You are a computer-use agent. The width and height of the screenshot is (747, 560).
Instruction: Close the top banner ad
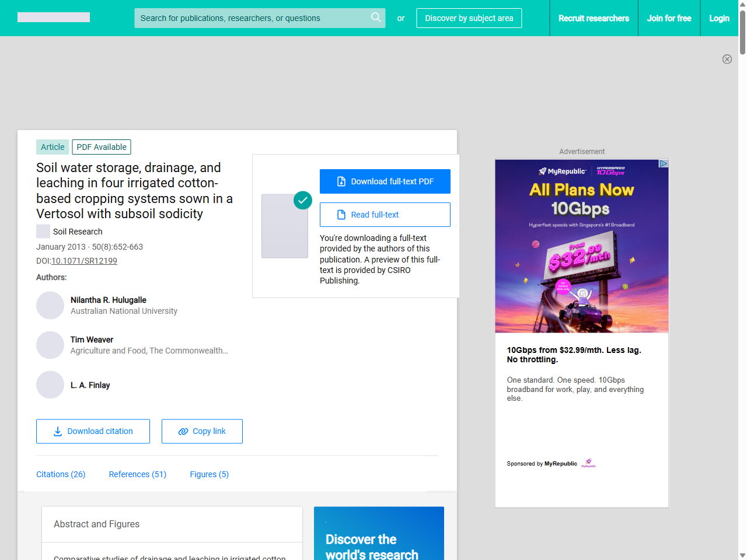pos(727,59)
